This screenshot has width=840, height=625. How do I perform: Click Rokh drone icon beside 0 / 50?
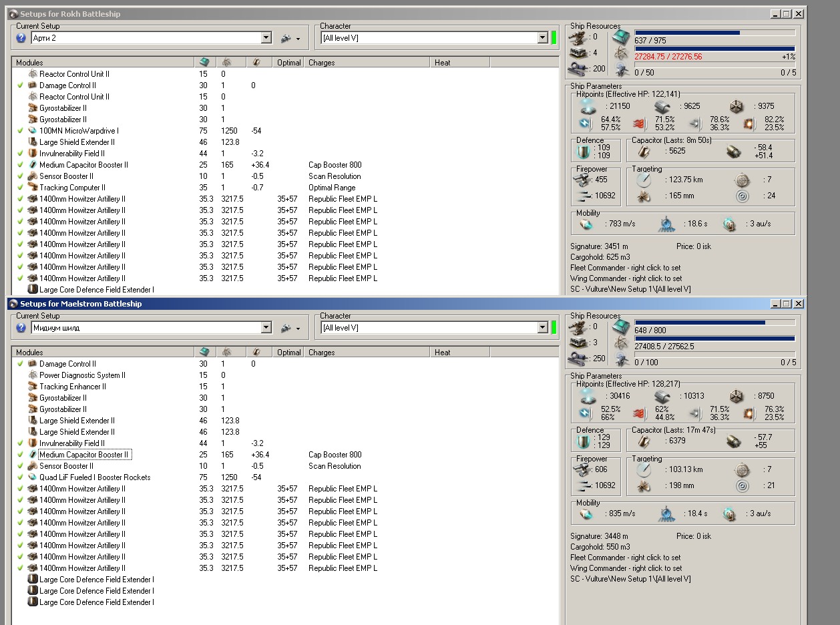pos(621,71)
